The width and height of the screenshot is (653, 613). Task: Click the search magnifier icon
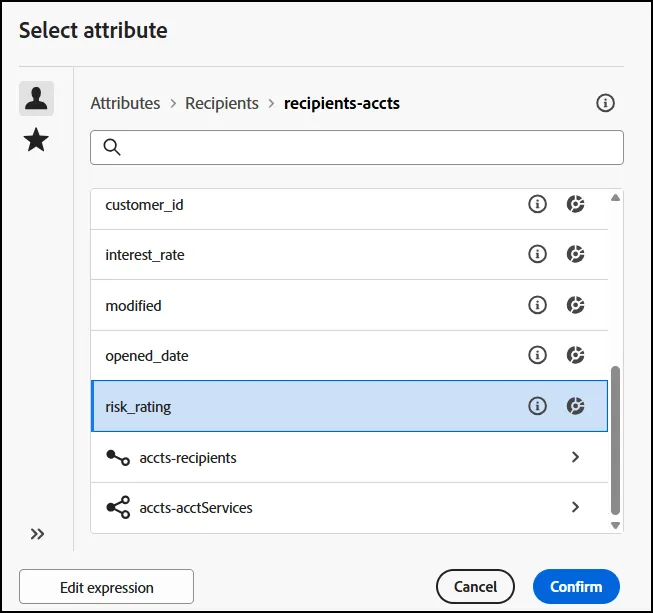(x=112, y=147)
